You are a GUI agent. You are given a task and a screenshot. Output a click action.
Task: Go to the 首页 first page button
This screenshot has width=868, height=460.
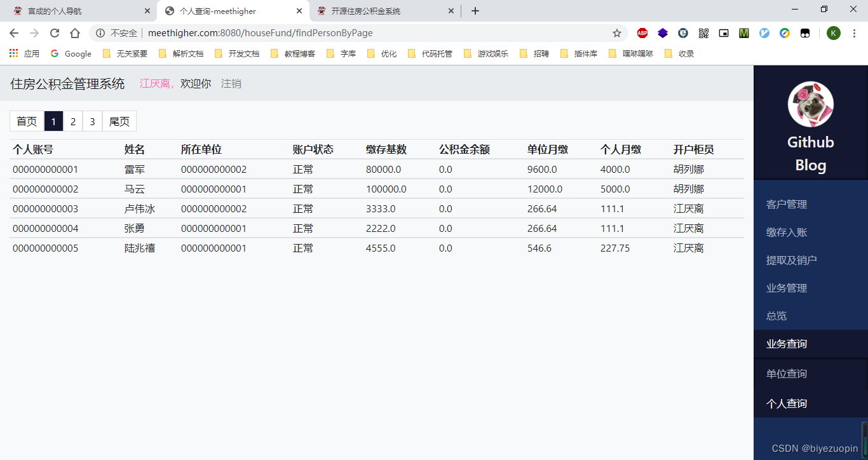coord(27,121)
